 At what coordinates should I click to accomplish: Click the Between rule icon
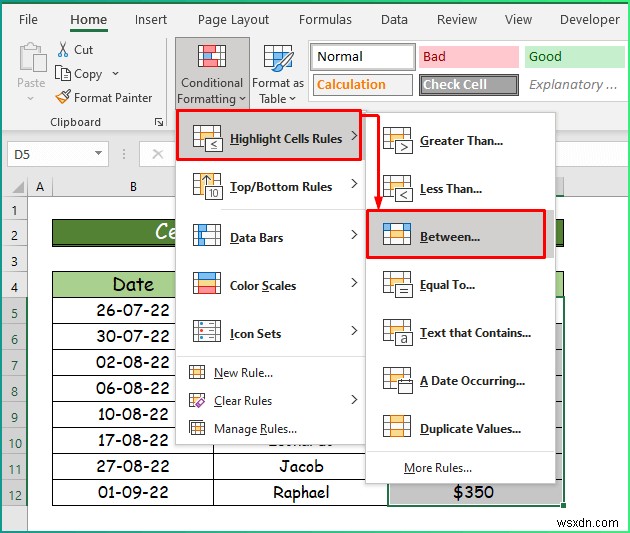pos(397,234)
